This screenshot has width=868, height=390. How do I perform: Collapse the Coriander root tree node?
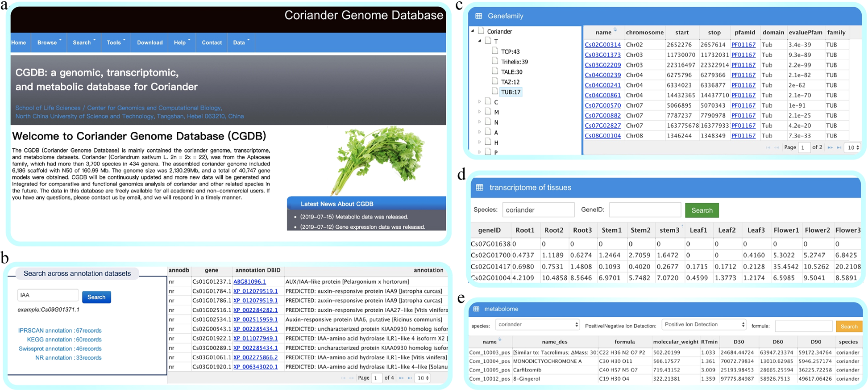[473, 31]
